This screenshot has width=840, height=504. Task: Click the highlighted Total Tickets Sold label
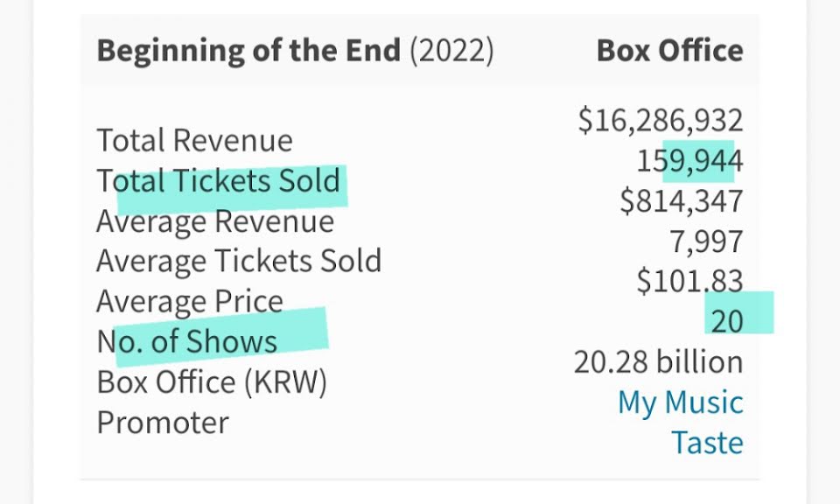tap(219, 181)
